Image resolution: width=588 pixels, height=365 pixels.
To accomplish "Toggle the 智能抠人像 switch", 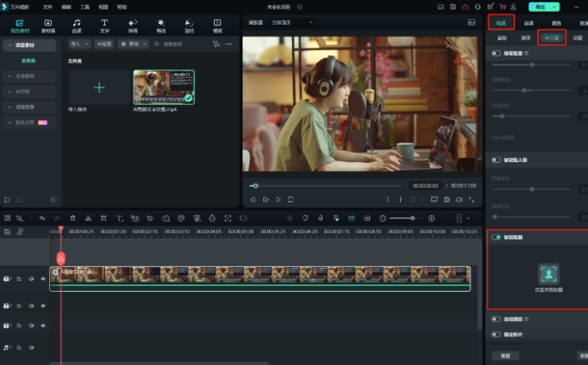I will coord(496,160).
